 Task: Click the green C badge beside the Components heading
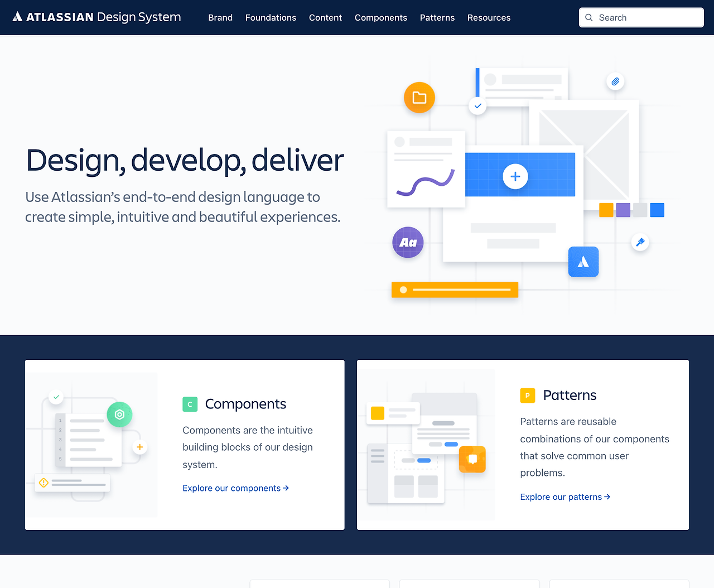[190, 404]
